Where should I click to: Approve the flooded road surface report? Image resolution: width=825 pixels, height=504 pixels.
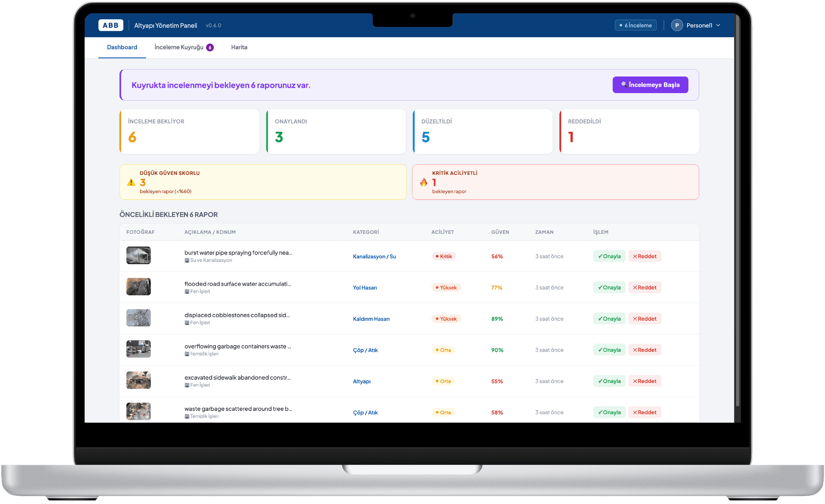click(609, 288)
